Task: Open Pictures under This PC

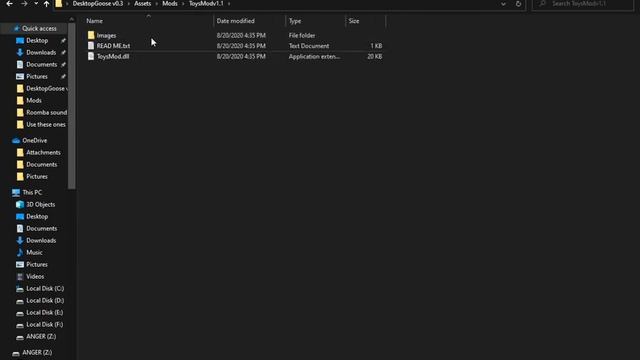Action: click(37, 264)
